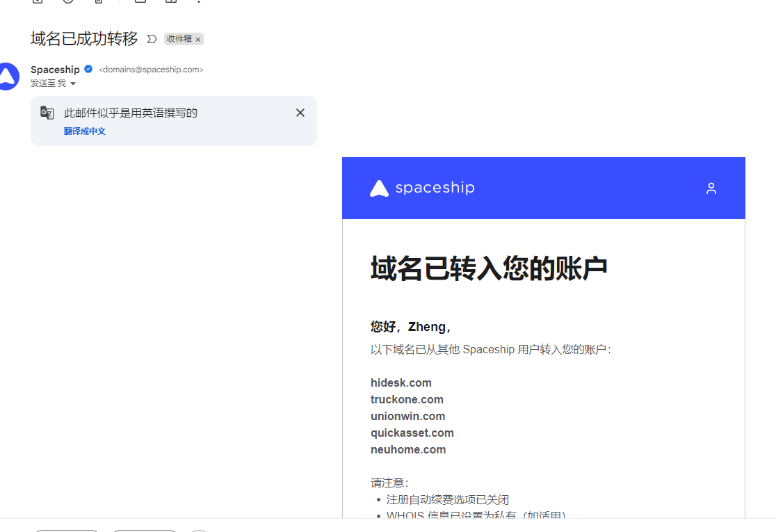The width and height of the screenshot is (776, 532).
Task: Click the line 以下域名已从其他 Spaceship 用户转入您的账户
Action: click(491, 349)
